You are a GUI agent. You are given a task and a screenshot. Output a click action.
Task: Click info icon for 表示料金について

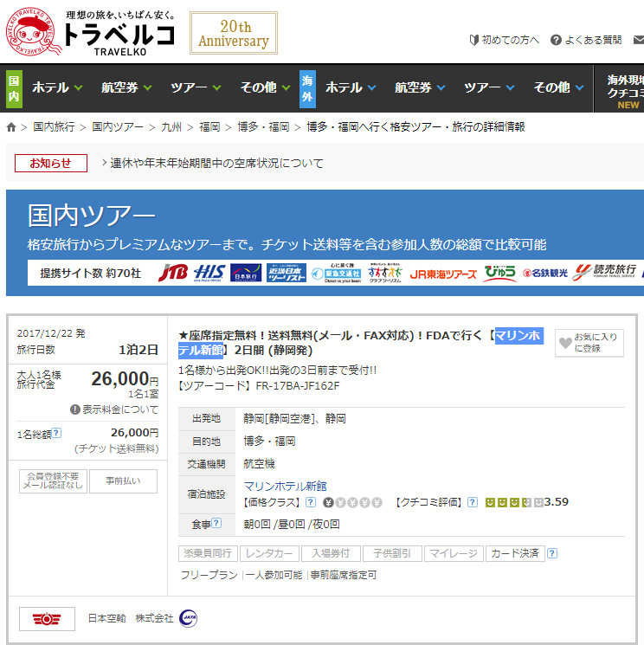pyautogui.click(x=75, y=410)
